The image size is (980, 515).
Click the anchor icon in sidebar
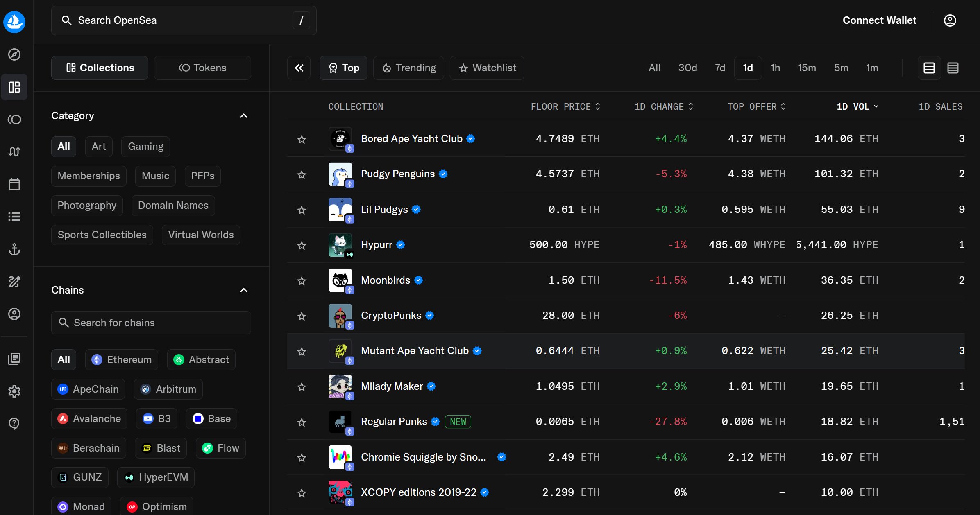click(x=14, y=249)
